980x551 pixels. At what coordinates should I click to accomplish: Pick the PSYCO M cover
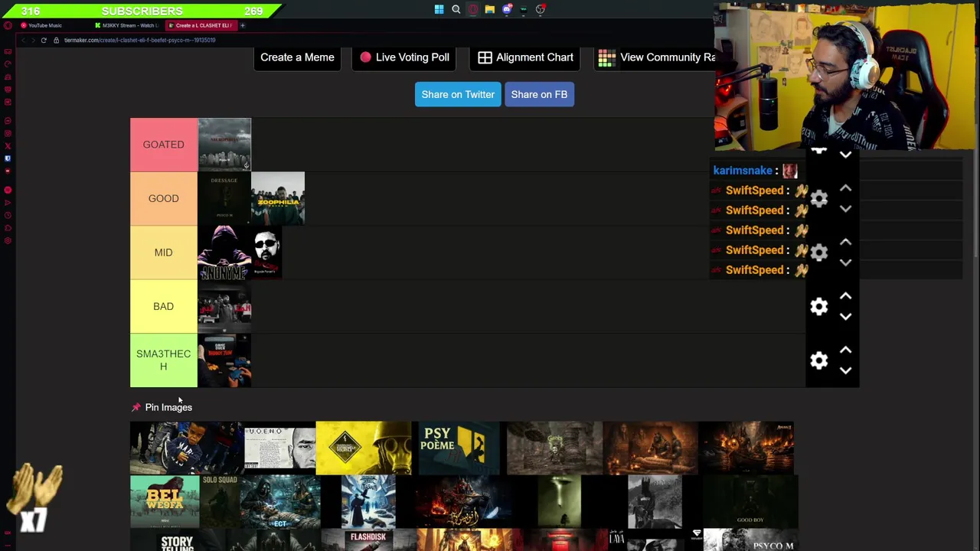[x=750, y=540]
